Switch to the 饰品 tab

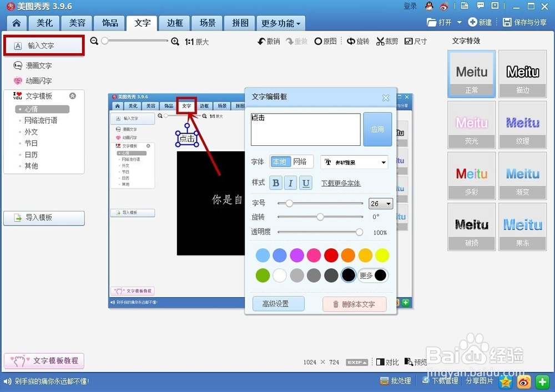110,23
